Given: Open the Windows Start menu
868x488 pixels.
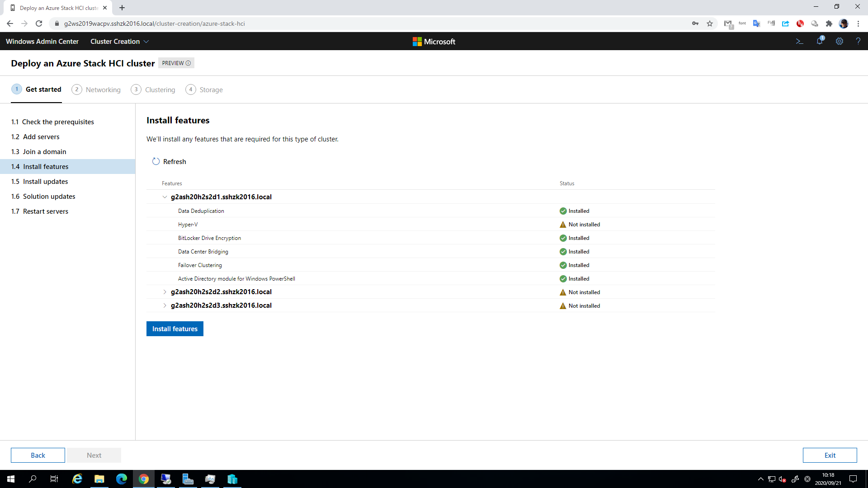Looking at the screenshot, I should (10, 479).
